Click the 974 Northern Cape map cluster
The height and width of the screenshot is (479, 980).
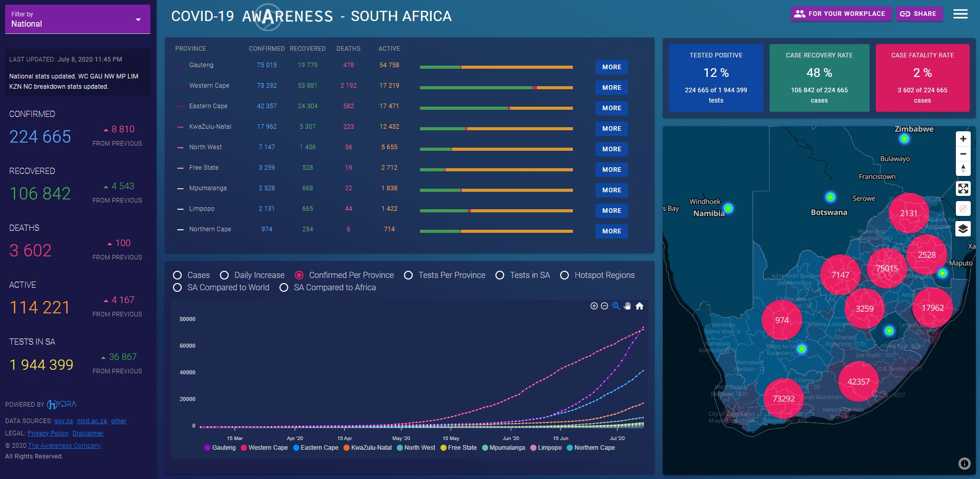pos(782,320)
